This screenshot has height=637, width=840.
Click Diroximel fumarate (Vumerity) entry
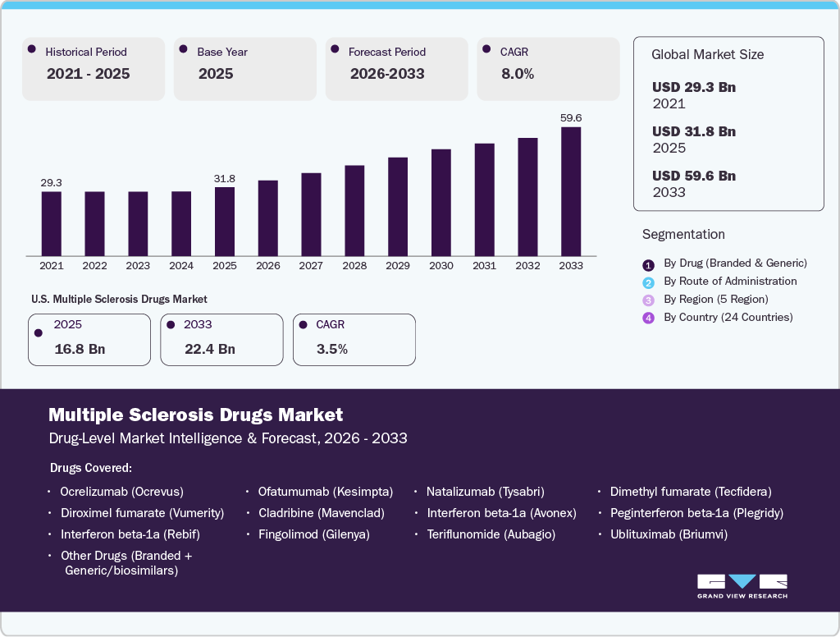143,513
